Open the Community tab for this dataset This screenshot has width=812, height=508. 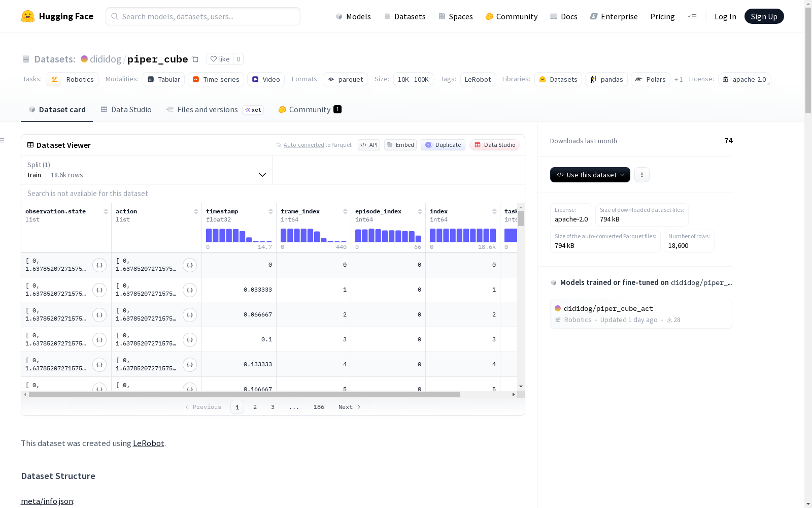point(310,110)
